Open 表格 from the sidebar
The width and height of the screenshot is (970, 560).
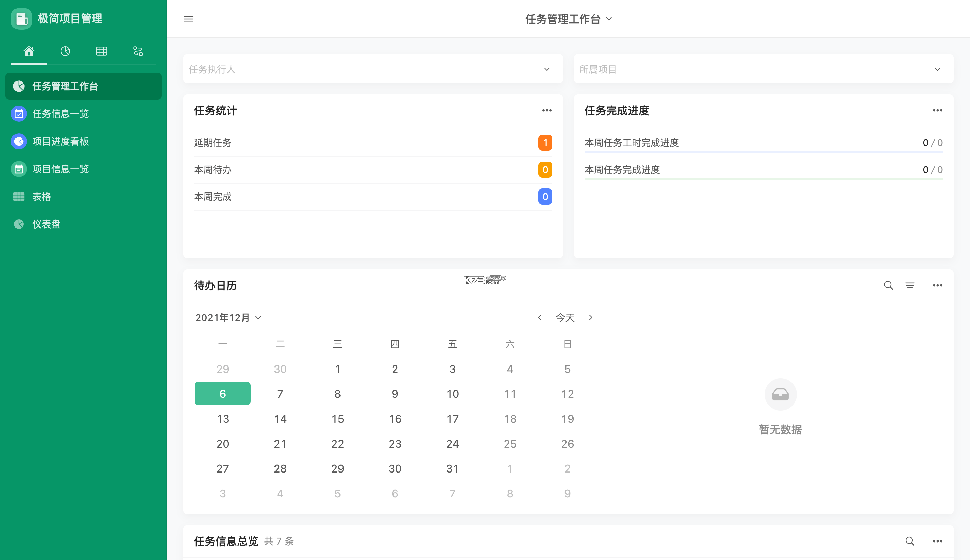click(x=84, y=197)
